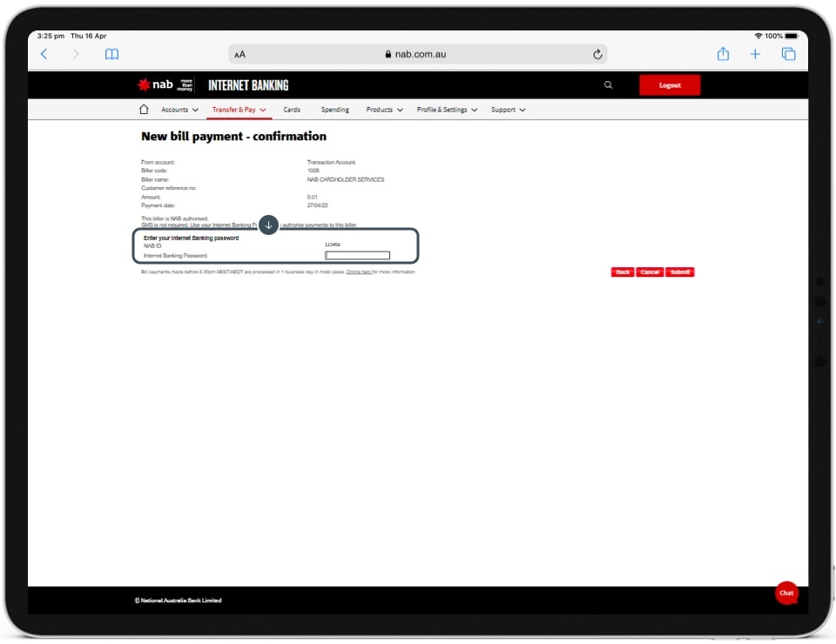Click the NAB home icon
This screenshot has width=836, height=644.
click(145, 110)
